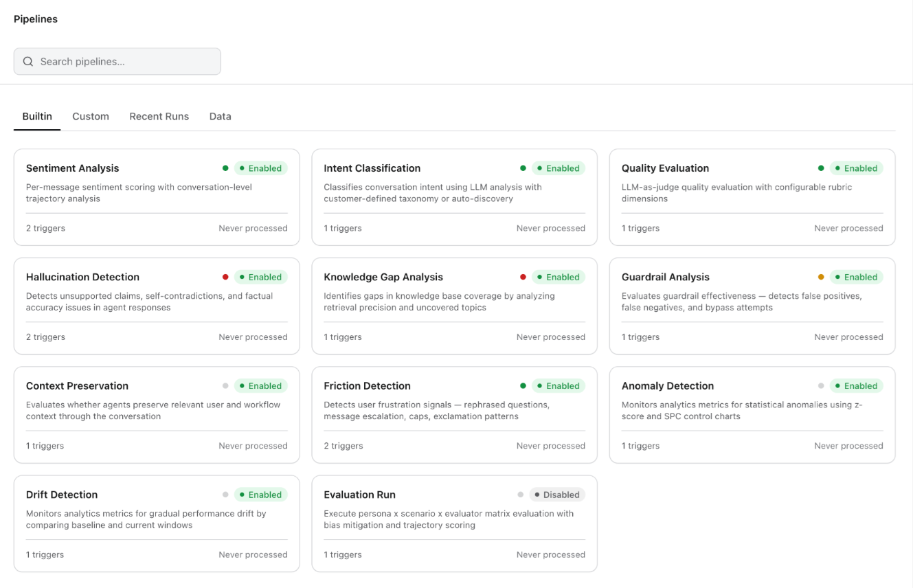Click the amber status dot on Guardrail Analysis

pos(821,277)
